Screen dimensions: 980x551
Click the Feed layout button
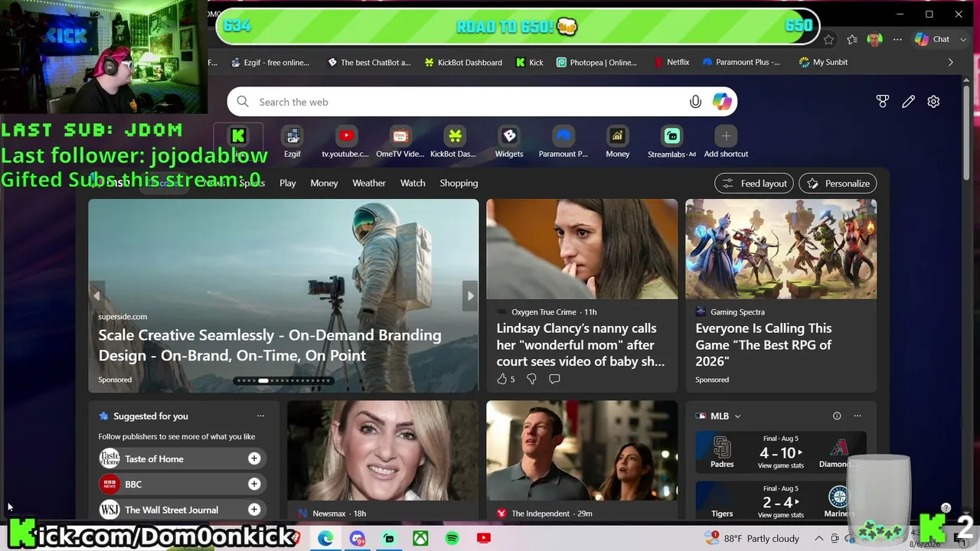pos(754,184)
